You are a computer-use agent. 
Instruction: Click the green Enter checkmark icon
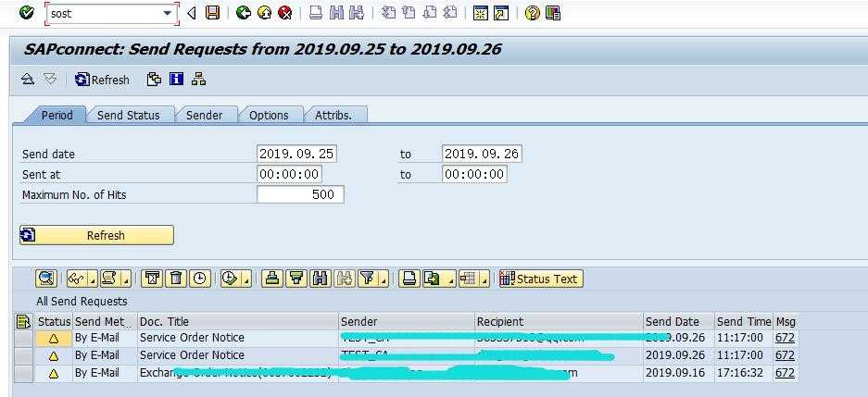tap(26, 12)
